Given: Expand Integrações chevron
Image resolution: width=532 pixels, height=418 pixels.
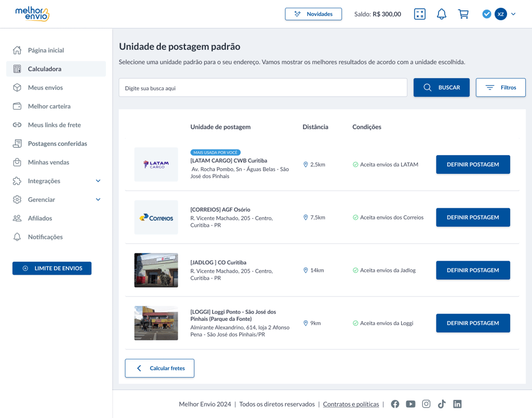Looking at the screenshot, I should [98, 181].
